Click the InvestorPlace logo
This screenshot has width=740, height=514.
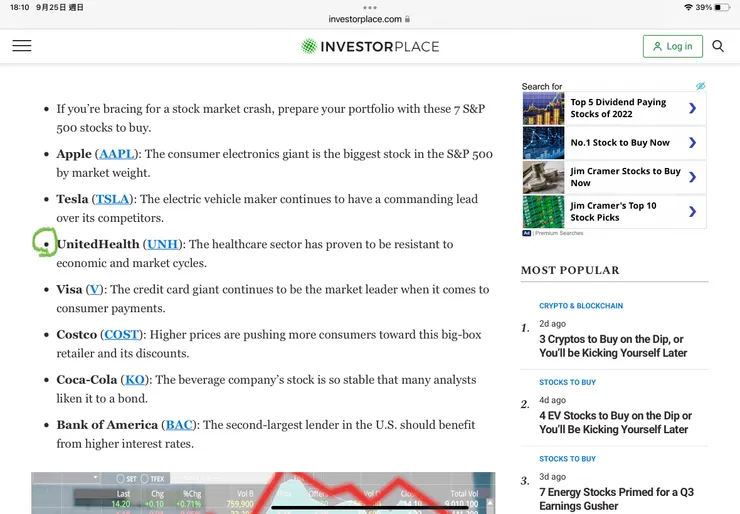click(370, 46)
